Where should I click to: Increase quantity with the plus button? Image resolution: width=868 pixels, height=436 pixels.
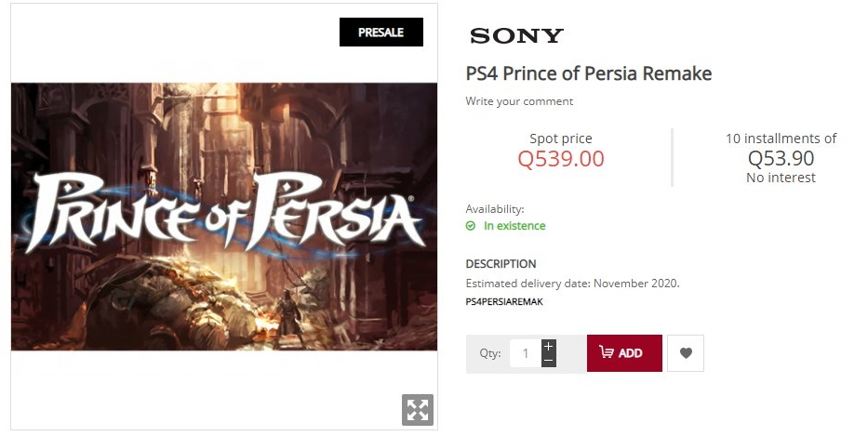point(549,346)
